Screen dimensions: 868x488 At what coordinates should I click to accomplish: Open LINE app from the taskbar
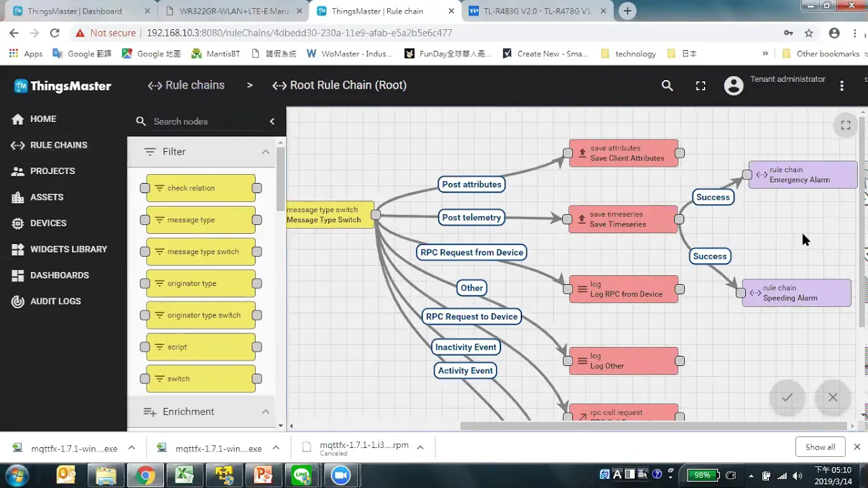(302, 475)
